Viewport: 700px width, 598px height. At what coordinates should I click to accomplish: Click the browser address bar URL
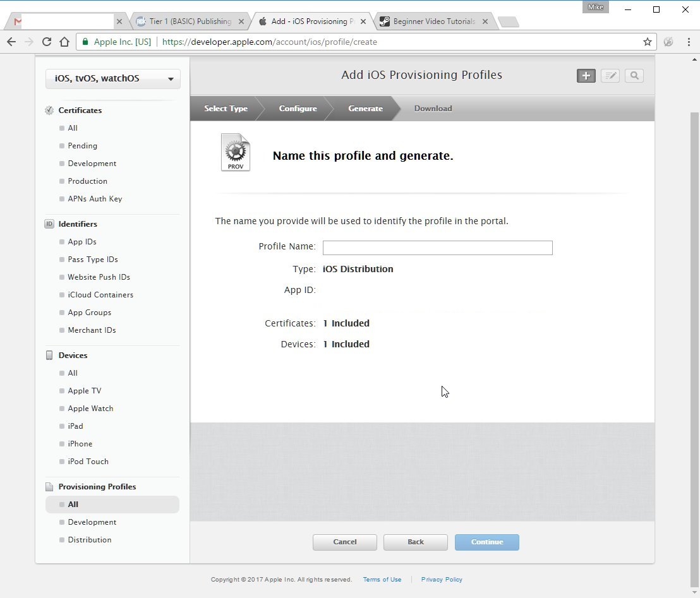[270, 42]
